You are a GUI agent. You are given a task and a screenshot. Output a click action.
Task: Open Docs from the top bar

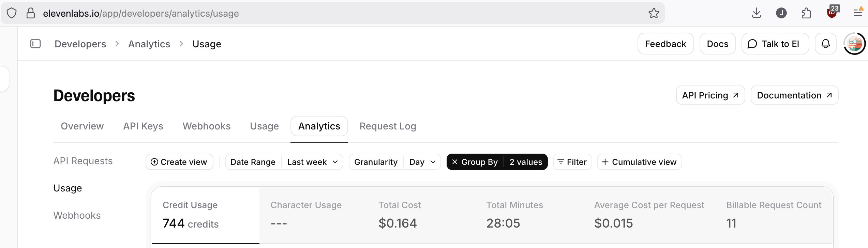[x=718, y=44]
